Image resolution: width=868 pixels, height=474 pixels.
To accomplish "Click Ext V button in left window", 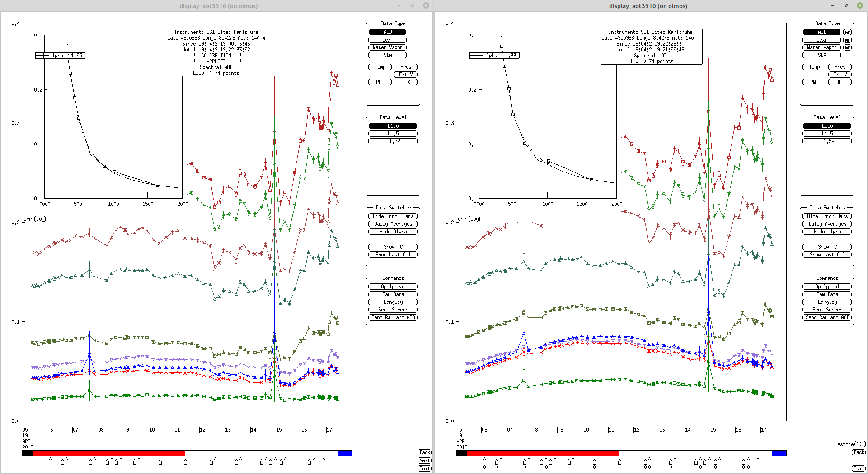I will [406, 74].
